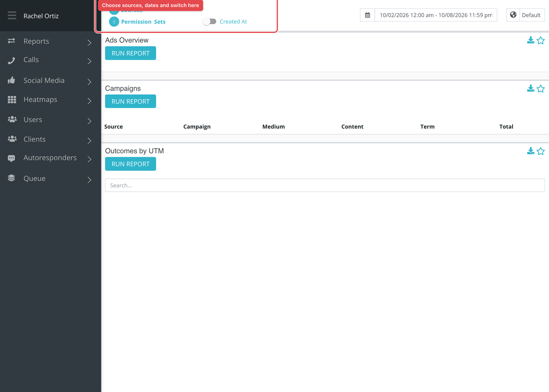The width and height of the screenshot is (549, 392).
Task: Download the Outcomes by UTM report
Action: pyautogui.click(x=531, y=151)
